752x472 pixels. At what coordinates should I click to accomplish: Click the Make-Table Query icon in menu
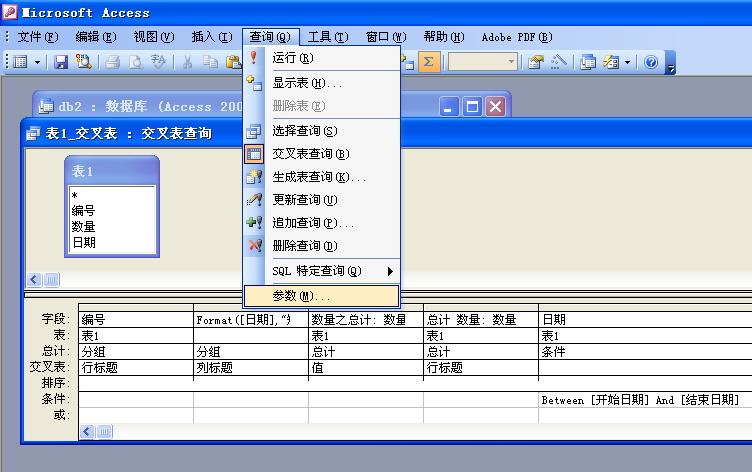pos(254,177)
